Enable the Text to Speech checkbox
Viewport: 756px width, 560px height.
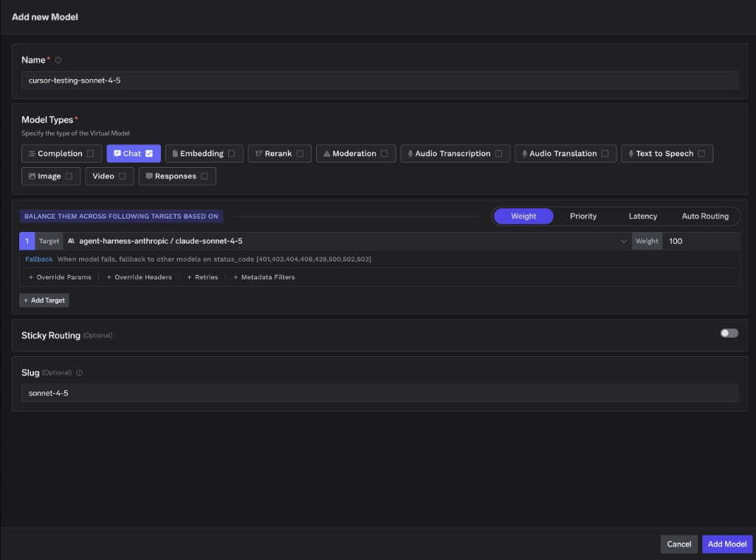tap(701, 154)
